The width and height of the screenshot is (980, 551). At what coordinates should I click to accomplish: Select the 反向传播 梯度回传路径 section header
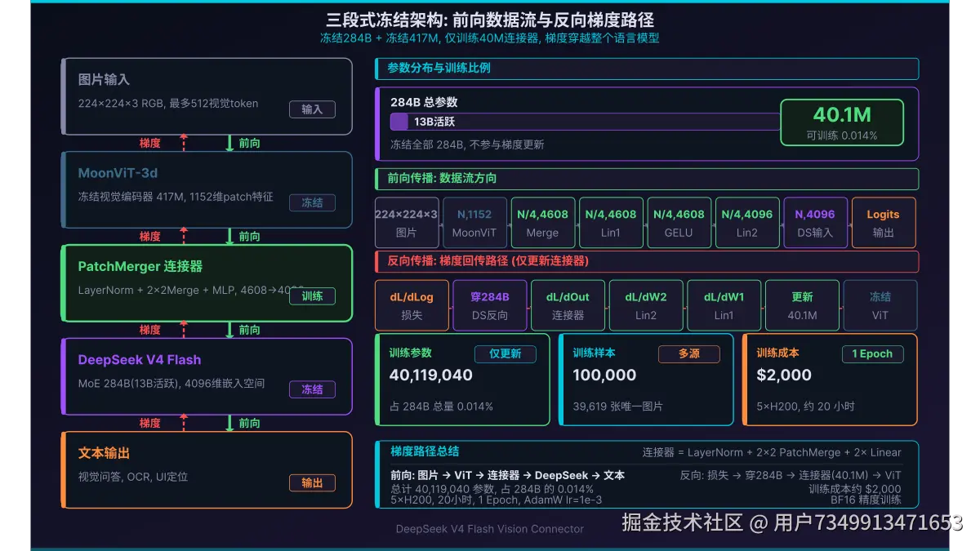tap(647, 261)
